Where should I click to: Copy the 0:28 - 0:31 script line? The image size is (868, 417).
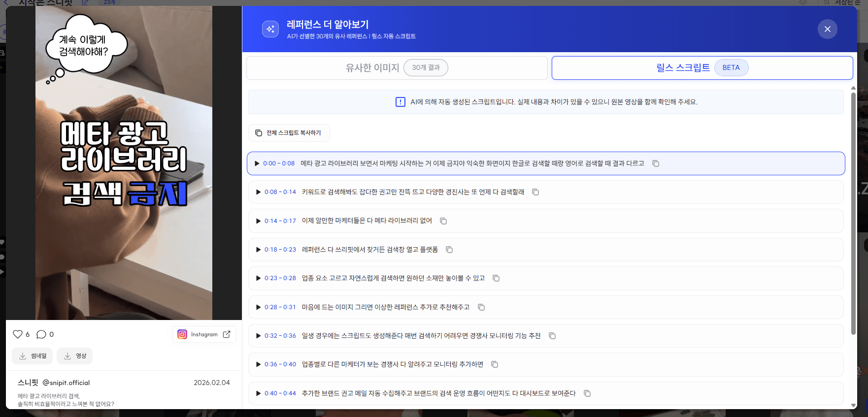pos(481,307)
